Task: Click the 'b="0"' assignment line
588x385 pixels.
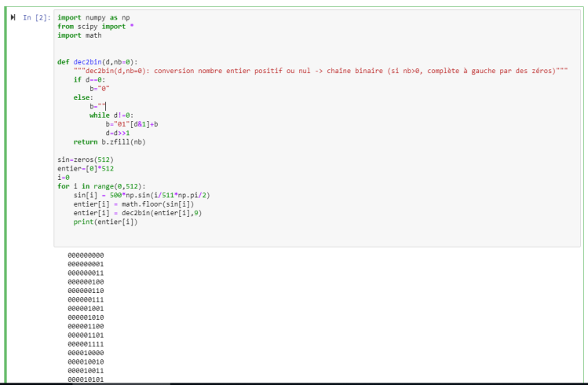Action: 100,89
